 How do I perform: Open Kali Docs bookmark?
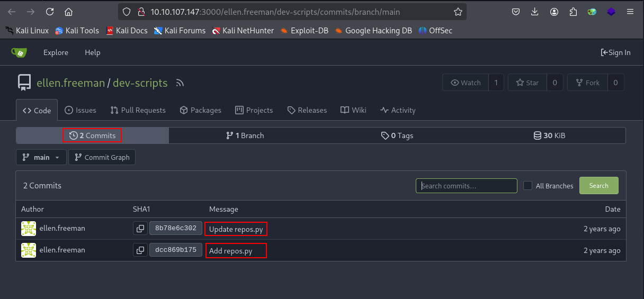pyautogui.click(x=127, y=31)
